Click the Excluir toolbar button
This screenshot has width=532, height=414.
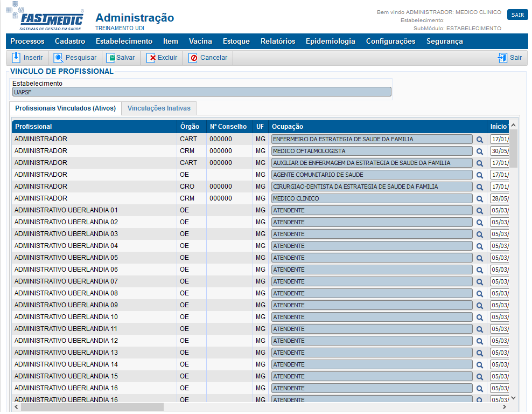point(162,58)
